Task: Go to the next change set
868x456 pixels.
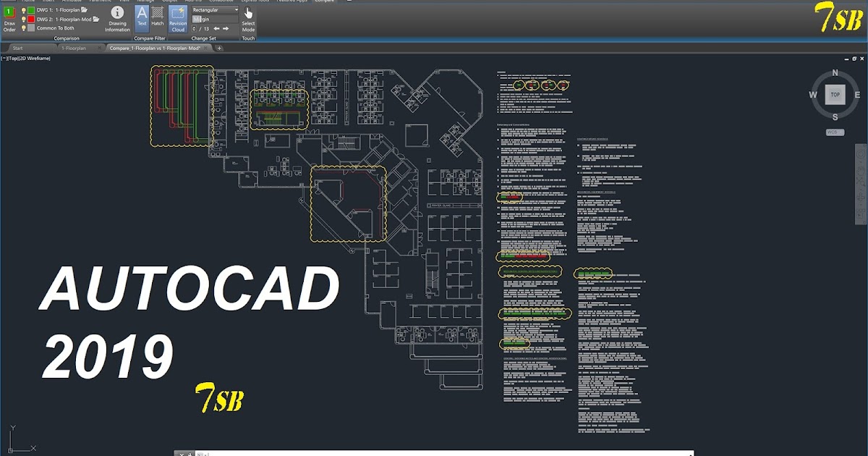Action: (x=226, y=28)
